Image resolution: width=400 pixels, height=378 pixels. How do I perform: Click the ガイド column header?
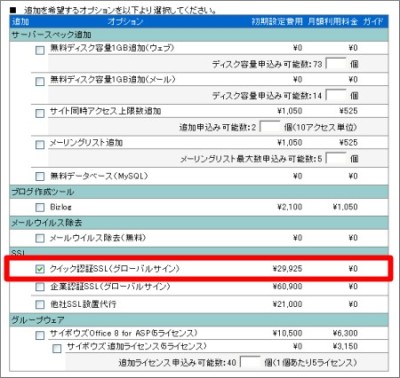[373, 22]
